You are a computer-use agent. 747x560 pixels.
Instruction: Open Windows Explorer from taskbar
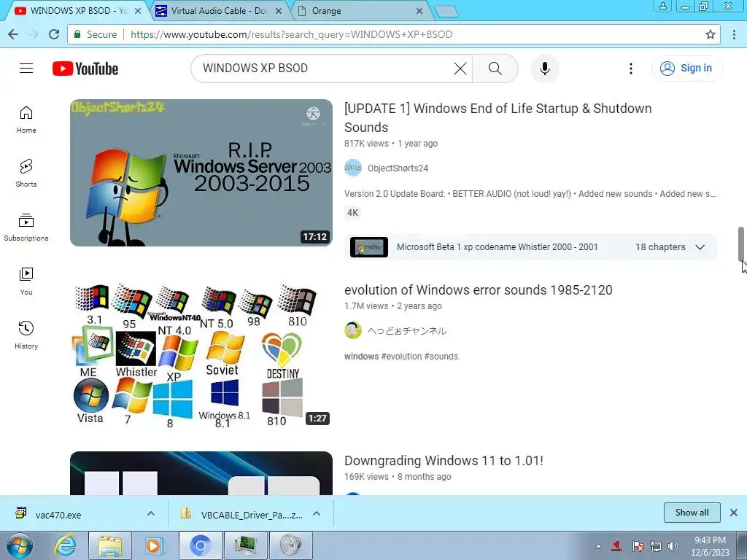109,545
